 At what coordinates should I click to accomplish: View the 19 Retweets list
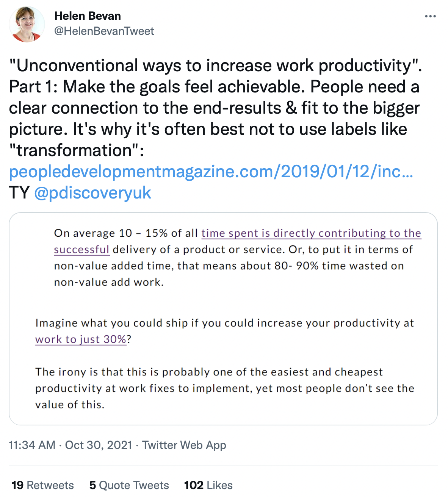[x=43, y=485]
